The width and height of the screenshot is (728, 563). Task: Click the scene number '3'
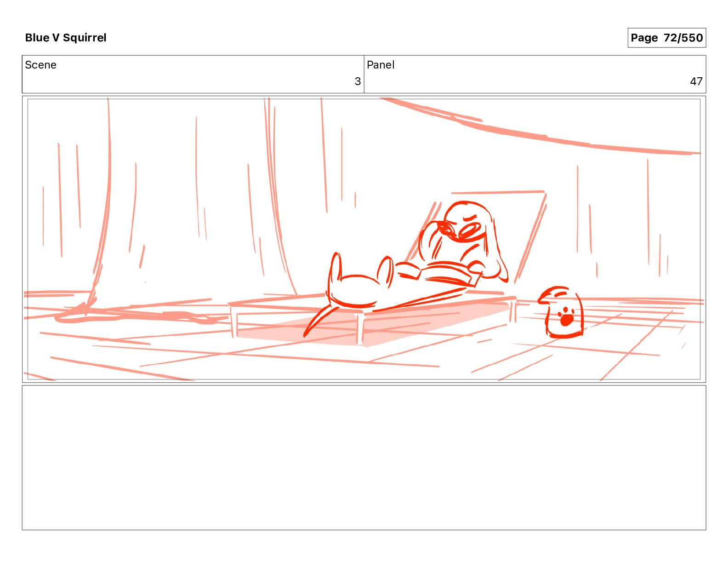[x=358, y=81]
